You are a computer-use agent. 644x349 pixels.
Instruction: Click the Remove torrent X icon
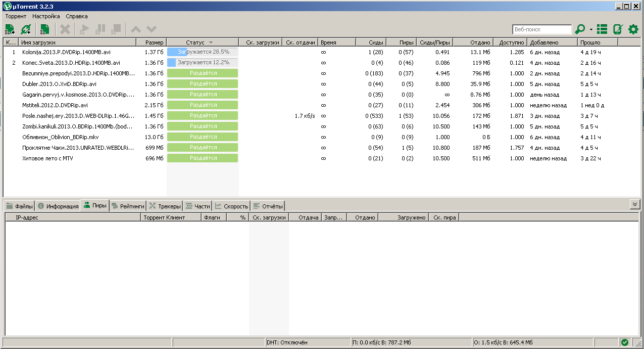tap(65, 29)
